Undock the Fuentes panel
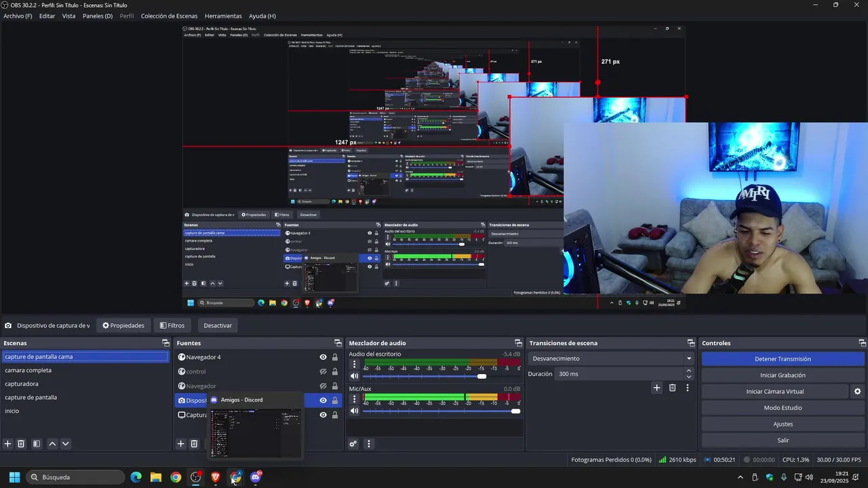 [338, 343]
